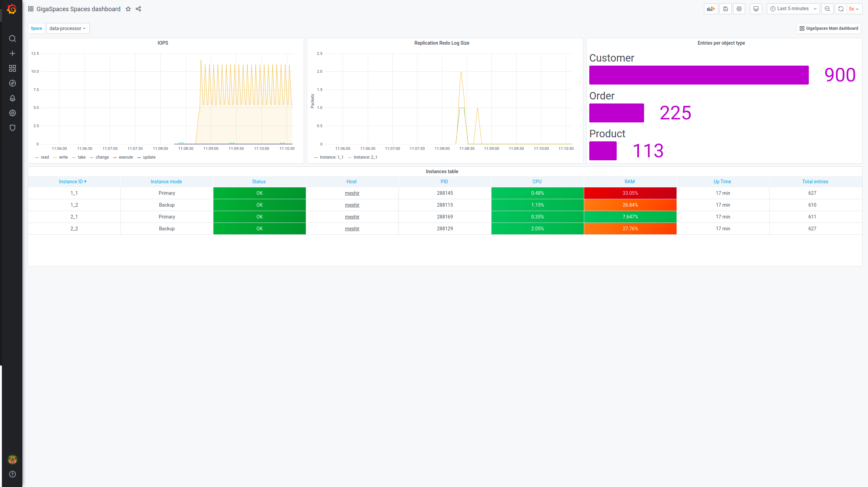Open meshir host link for instance 2_2

[x=352, y=229]
